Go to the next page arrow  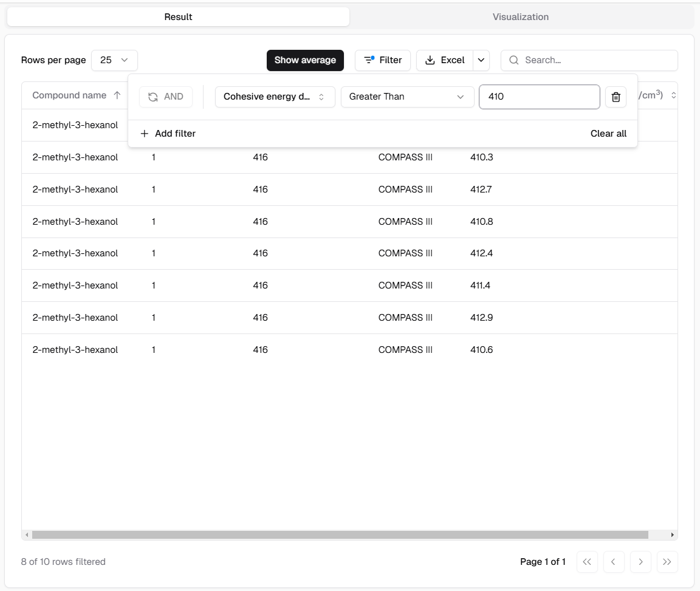point(640,562)
